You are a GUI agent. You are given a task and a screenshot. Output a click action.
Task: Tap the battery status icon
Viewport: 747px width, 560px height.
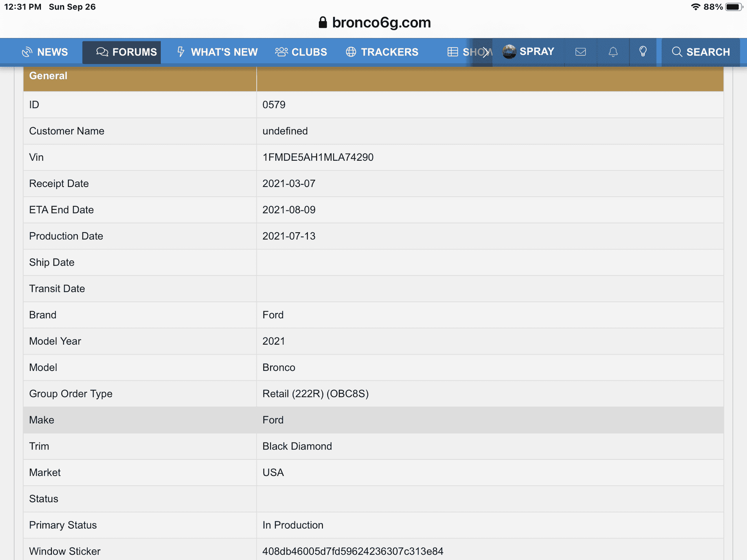click(734, 7)
